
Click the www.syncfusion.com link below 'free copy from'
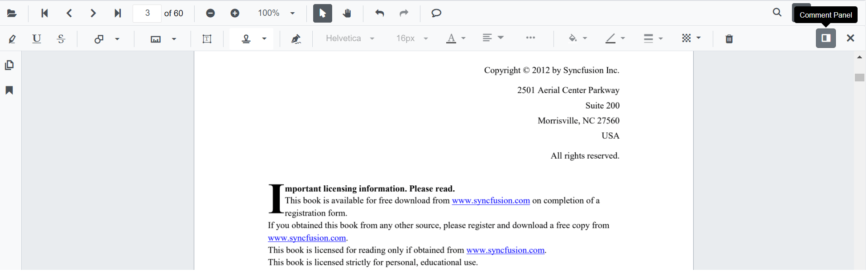coord(307,238)
